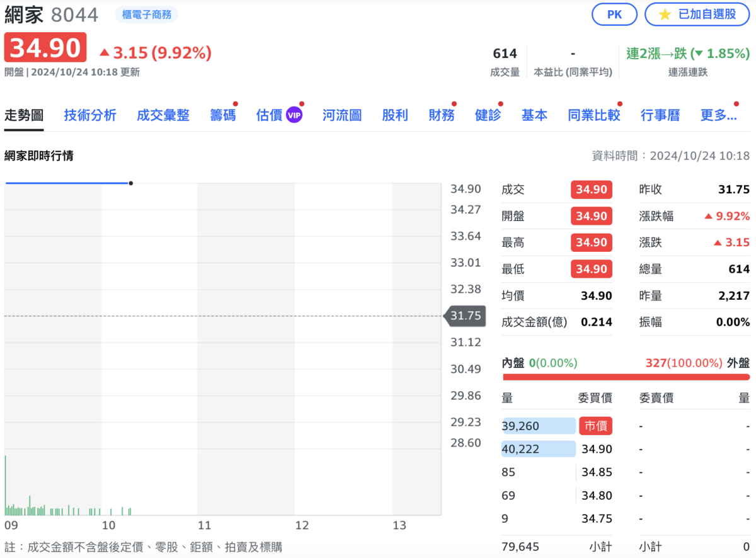Image resolution: width=756 pixels, height=558 pixels.
Task: Click the 成交 34.90 red value
Action: 592,190
